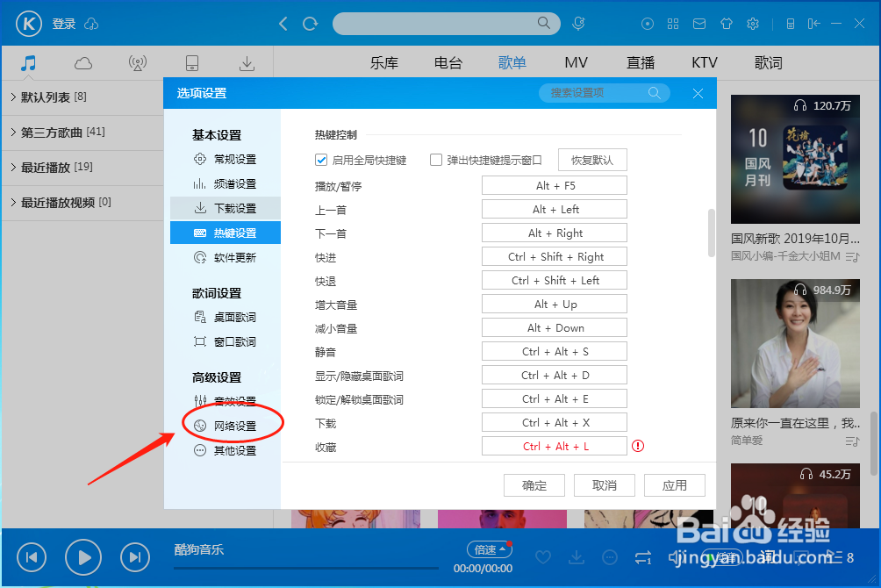The height and width of the screenshot is (588, 881).
Task: Click the mail notification icon
Action: pos(699,24)
